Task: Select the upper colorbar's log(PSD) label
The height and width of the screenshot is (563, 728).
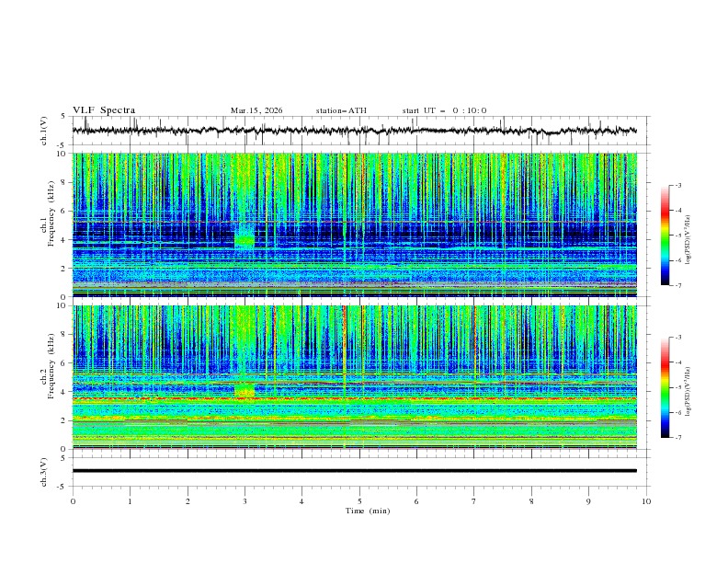Action: pyautogui.click(x=688, y=240)
